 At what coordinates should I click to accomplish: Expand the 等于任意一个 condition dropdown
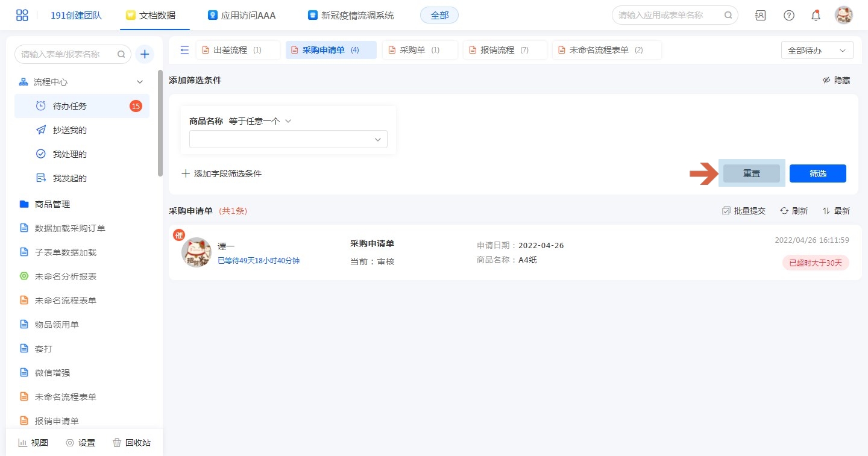pyautogui.click(x=260, y=121)
